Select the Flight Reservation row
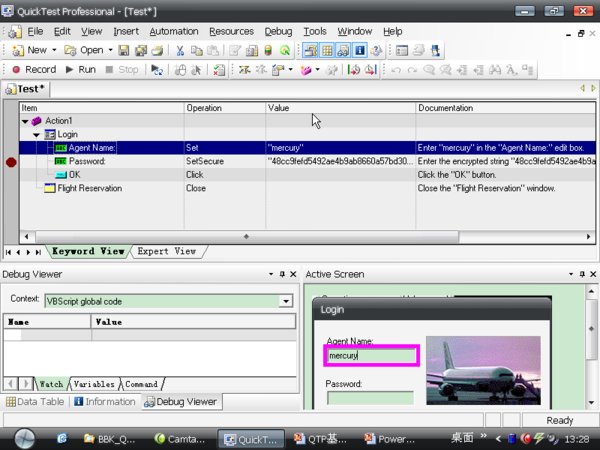Screen dimensions: 600x450 pyautogui.click(x=90, y=187)
